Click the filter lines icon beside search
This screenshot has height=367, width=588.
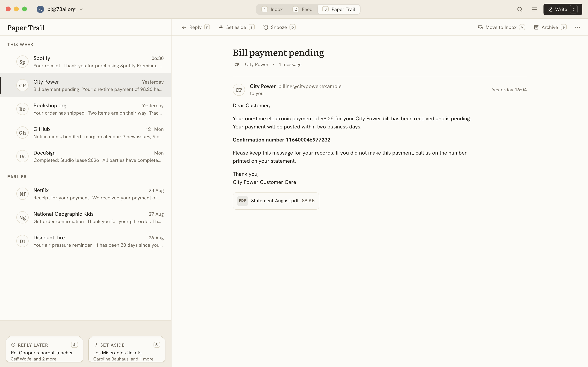coord(534,9)
